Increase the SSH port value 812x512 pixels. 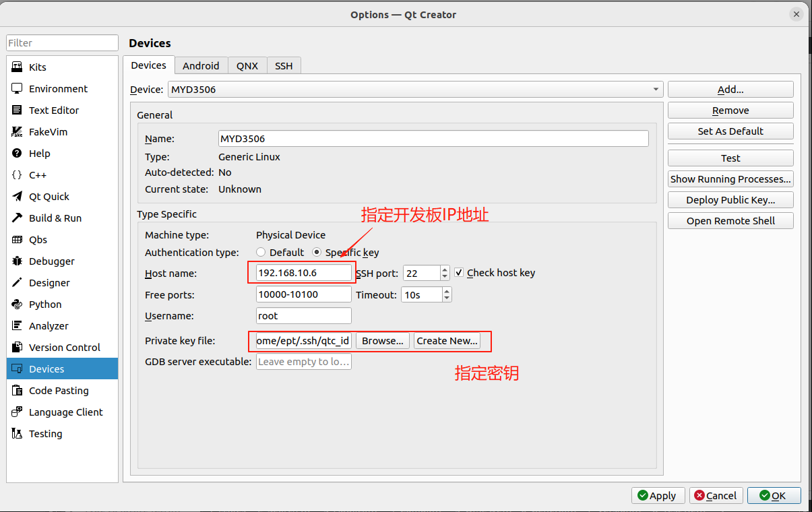coord(445,269)
